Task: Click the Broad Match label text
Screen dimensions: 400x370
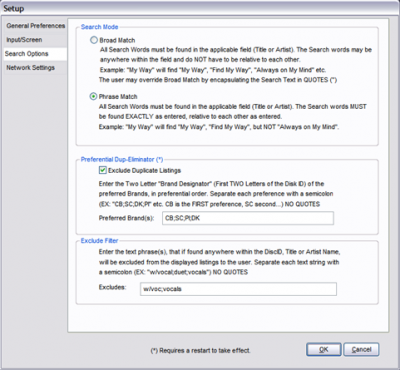Action: click(x=117, y=40)
